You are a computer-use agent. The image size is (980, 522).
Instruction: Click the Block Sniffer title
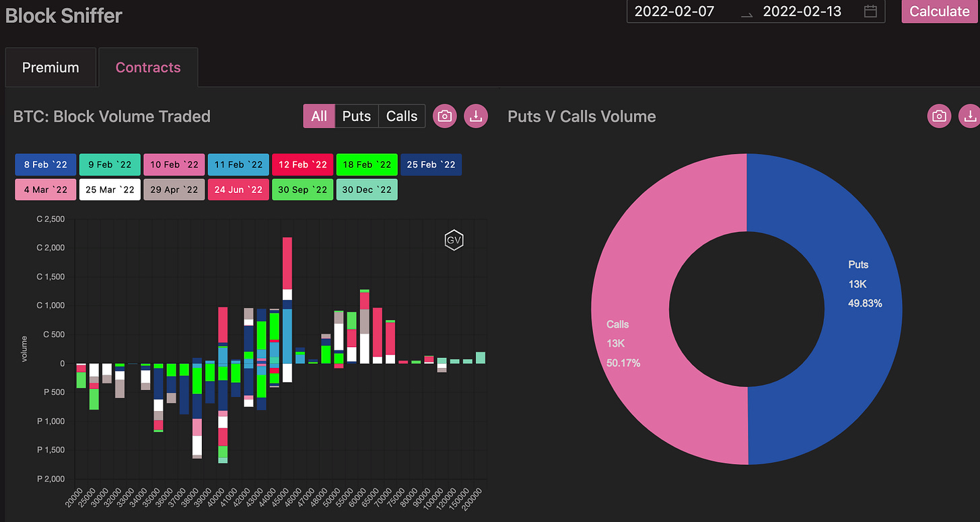64,15
